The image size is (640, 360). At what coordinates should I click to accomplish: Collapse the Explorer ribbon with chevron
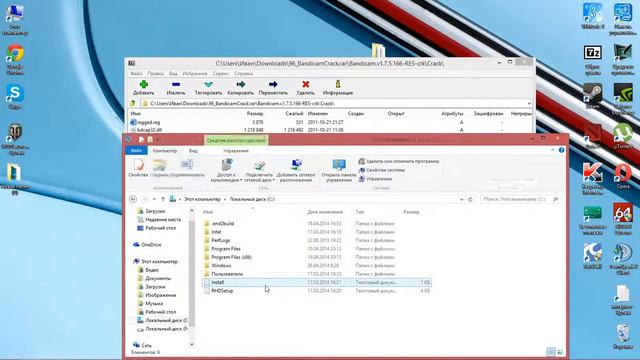tap(553, 150)
